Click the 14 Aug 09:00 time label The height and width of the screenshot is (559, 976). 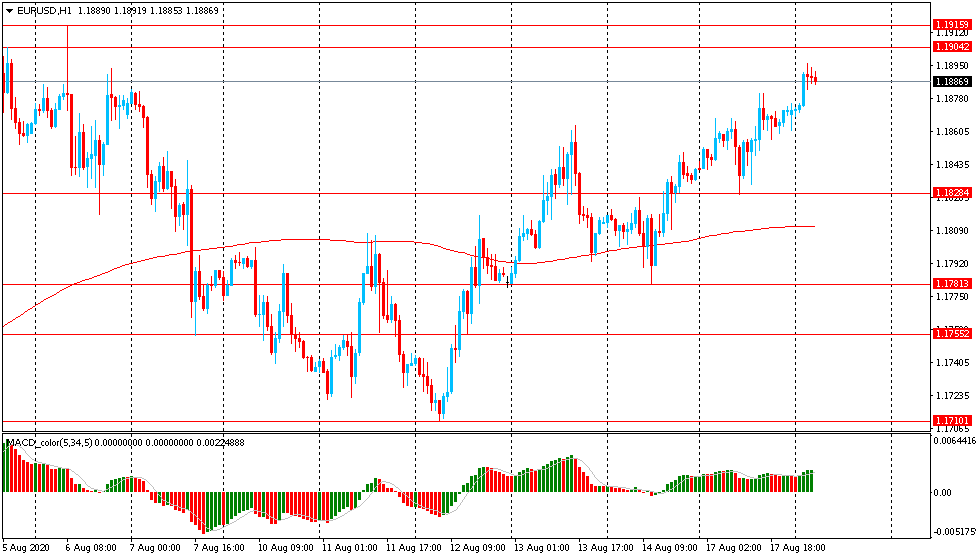pyautogui.click(x=669, y=548)
